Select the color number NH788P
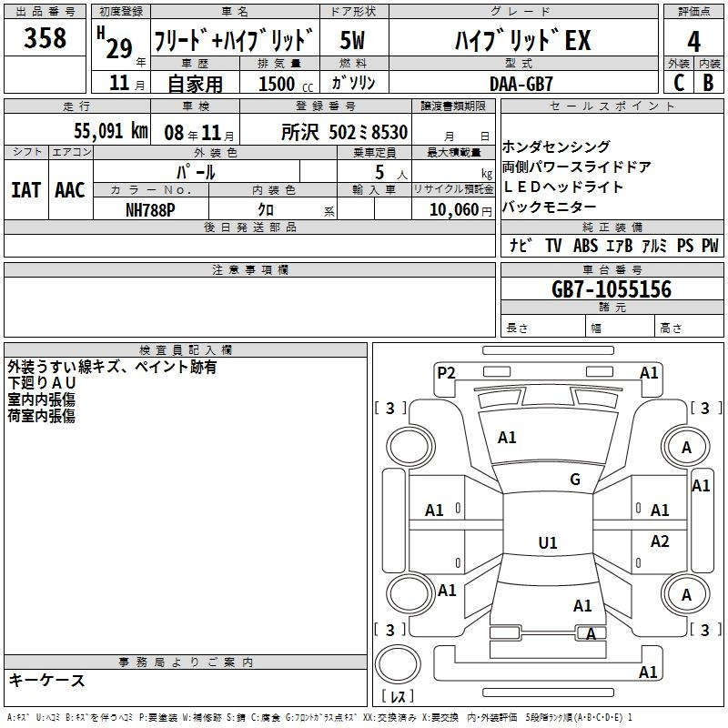 [x=150, y=210]
